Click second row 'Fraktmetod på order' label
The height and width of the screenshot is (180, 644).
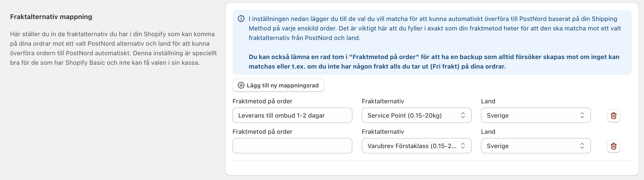(x=262, y=132)
